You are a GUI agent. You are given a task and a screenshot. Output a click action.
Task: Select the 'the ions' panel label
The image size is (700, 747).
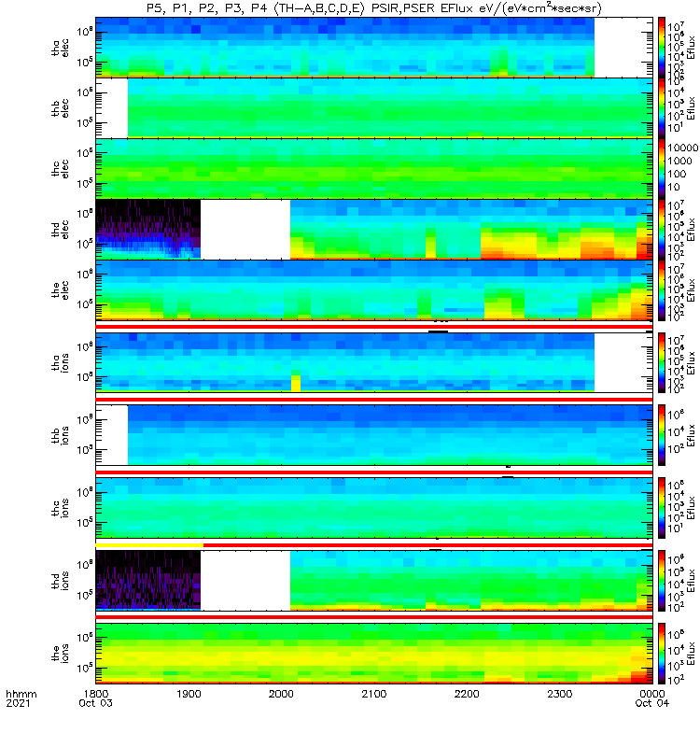tap(60, 653)
